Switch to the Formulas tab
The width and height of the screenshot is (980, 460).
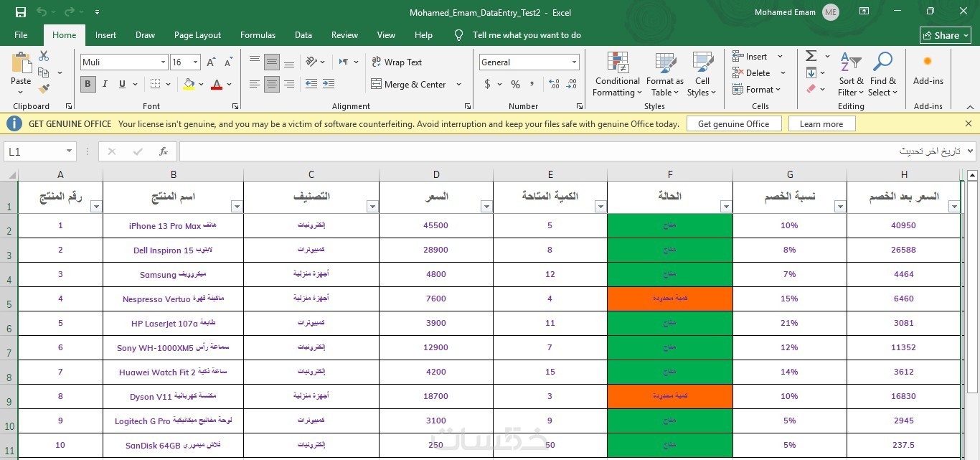tap(258, 35)
